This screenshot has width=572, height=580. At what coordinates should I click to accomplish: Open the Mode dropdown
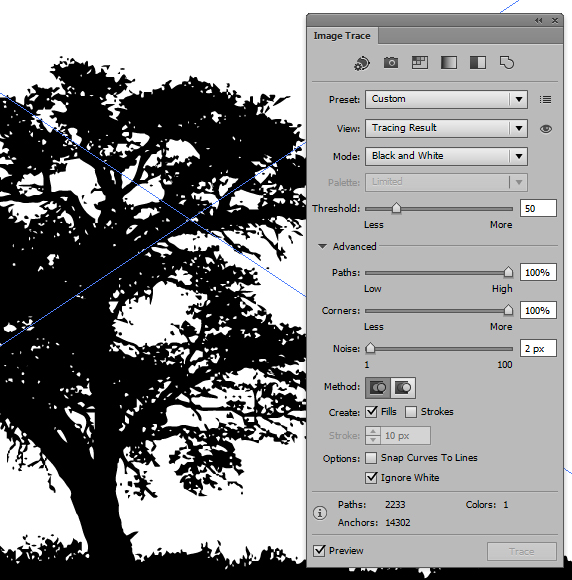point(446,156)
